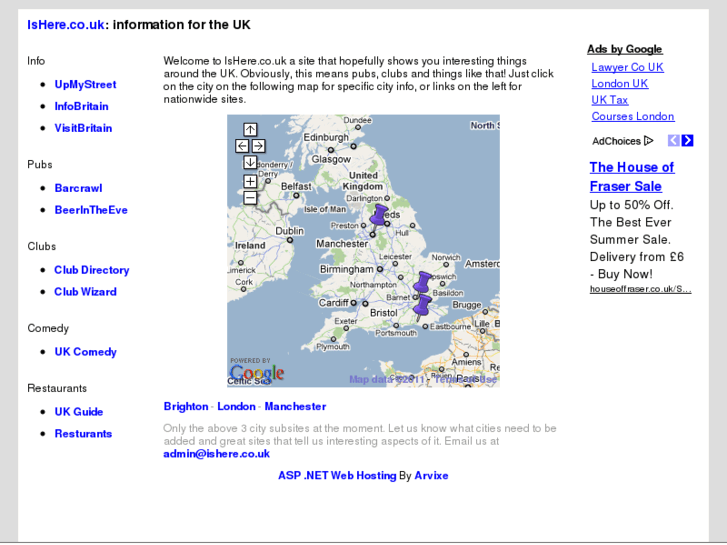
Task: Click the Google logo on the map
Action: (256, 372)
